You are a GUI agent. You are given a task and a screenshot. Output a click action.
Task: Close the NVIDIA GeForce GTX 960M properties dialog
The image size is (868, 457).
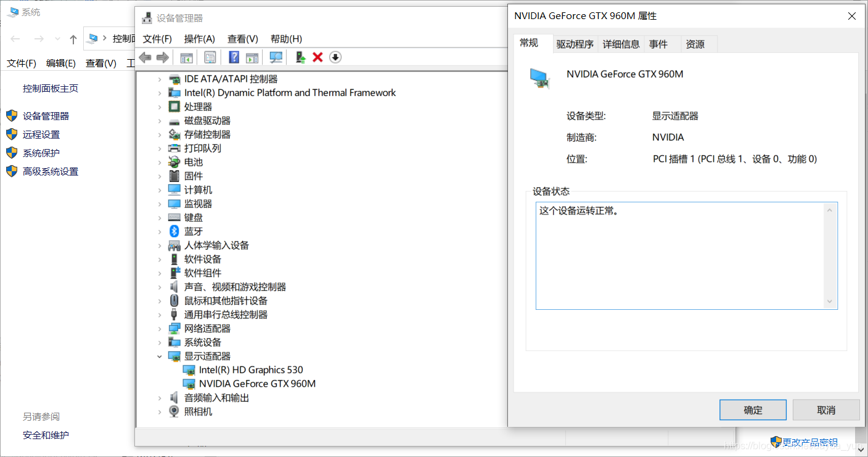pyautogui.click(x=852, y=16)
